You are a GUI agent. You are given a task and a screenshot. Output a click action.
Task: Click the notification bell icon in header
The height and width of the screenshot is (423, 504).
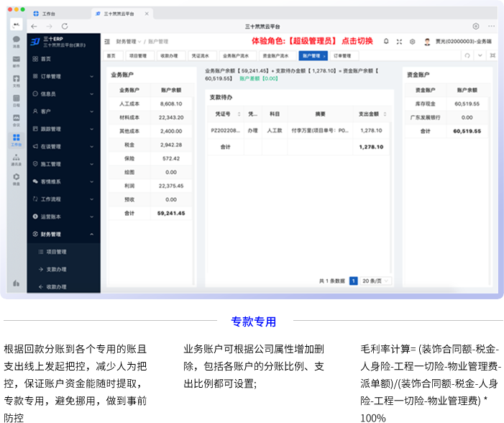(x=386, y=42)
